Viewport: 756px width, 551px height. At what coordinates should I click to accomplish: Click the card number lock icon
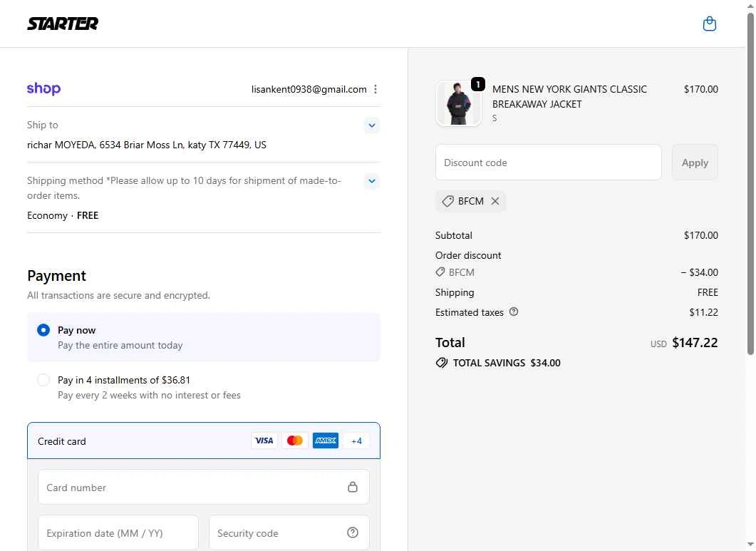(353, 487)
